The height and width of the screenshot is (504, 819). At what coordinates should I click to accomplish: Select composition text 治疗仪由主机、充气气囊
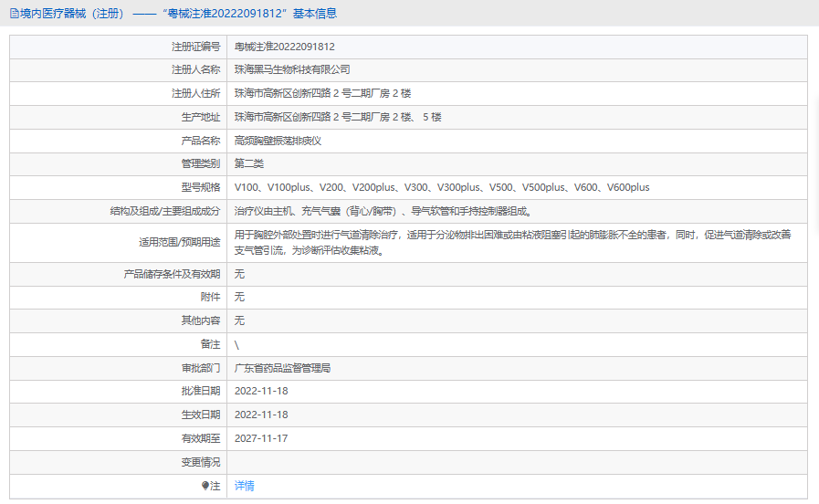click(383, 211)
